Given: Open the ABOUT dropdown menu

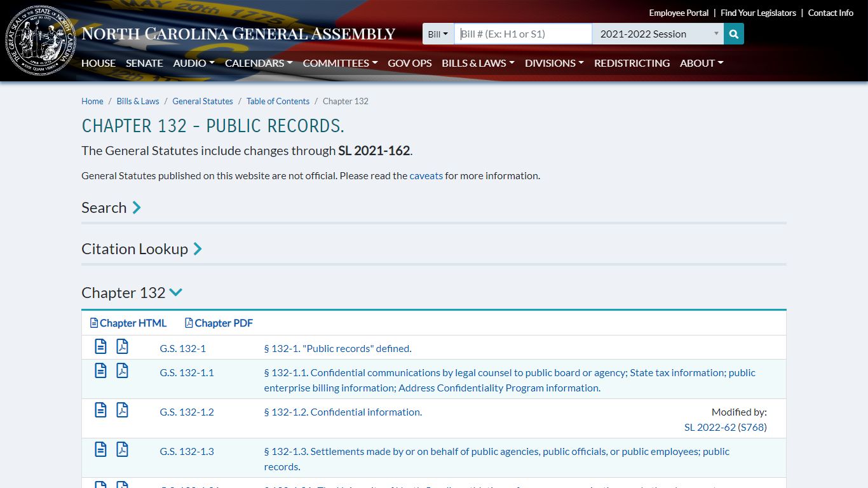Looking at the screenshot, I should [x=702, y=63].
